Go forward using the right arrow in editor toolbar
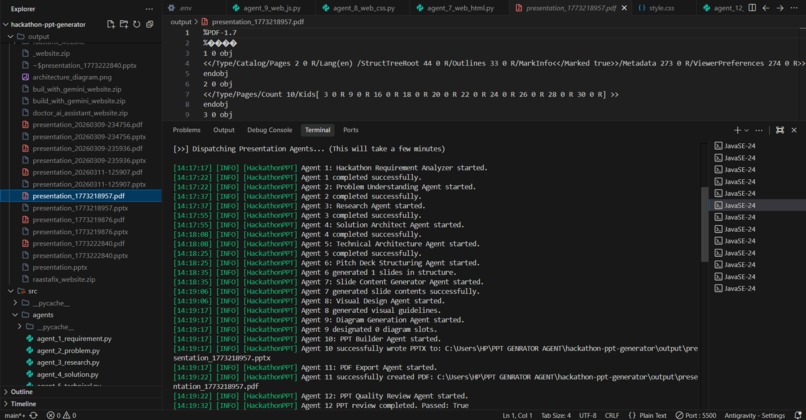Image resolution: width=806 pixels, height=420 pixels. (780, 8)
